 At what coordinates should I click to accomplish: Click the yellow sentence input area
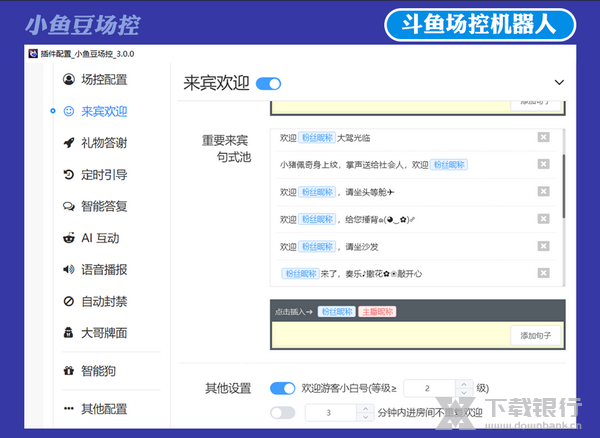tap(391, 335)
